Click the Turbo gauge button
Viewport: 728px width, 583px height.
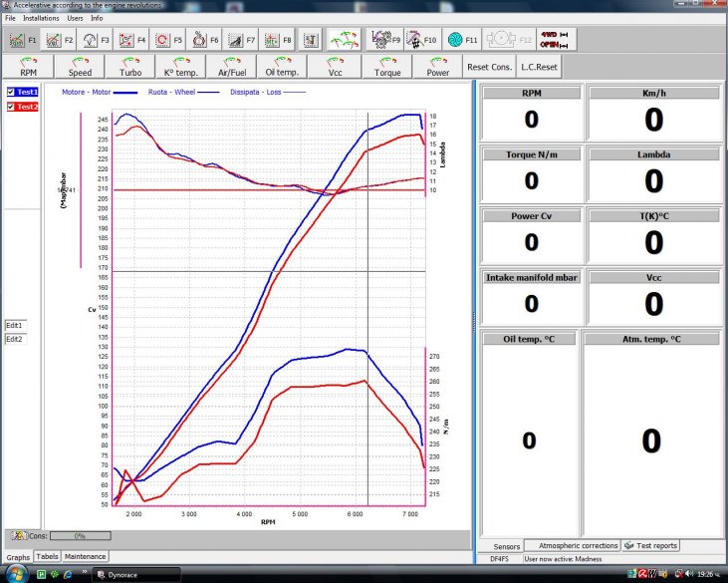(x=130, y=67)
